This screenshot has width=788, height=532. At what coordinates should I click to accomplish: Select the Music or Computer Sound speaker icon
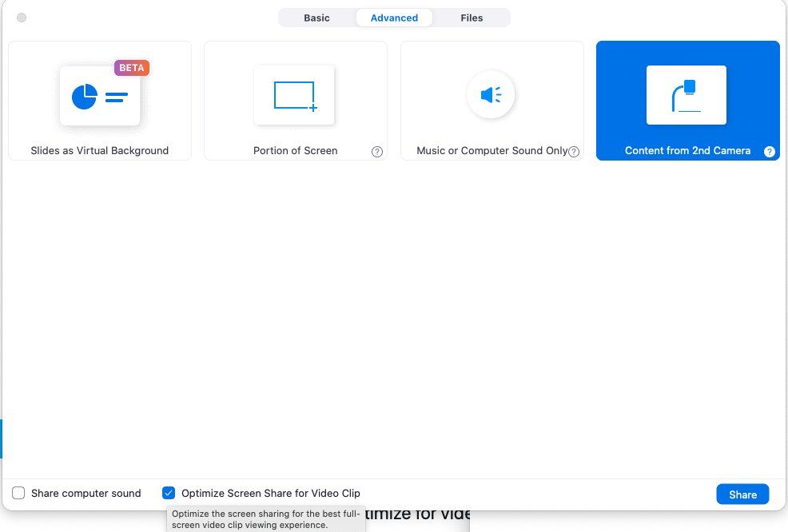click(x=491, y=95)
